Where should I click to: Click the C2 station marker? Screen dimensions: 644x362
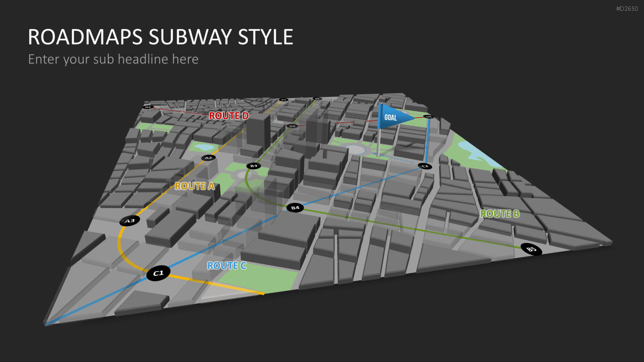pyautogui.click(x=425, y=166)
